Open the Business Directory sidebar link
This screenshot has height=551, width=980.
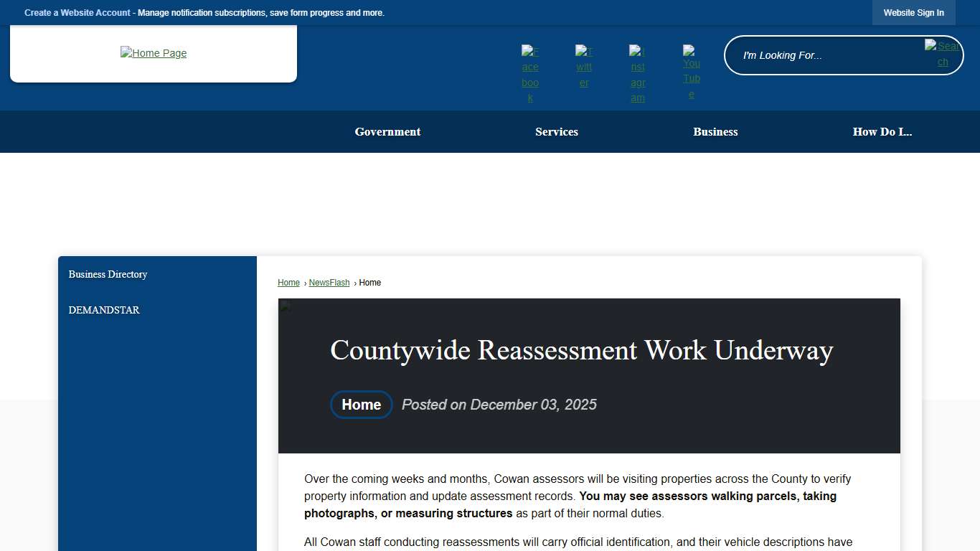tap(108, 274)
